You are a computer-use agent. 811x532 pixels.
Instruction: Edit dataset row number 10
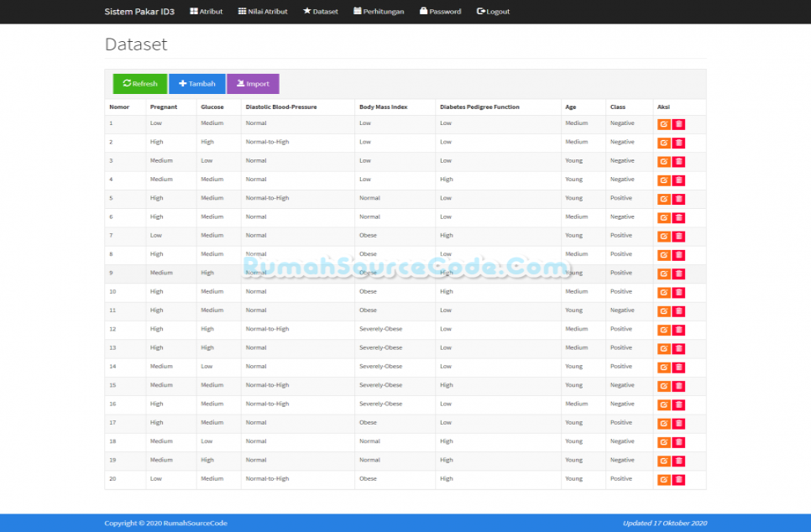(663, 292)
